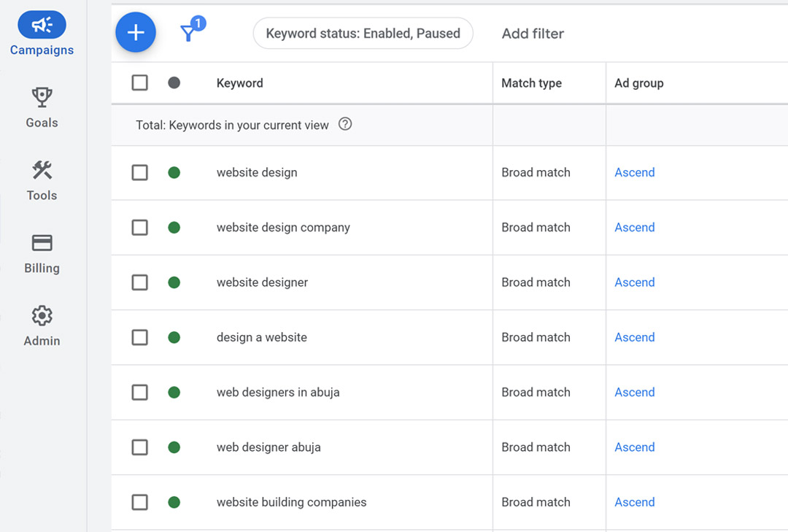The width and height of the screenshot is (788, 532).
Task: Check the box for web designer abuja
Action: [139, 447]
